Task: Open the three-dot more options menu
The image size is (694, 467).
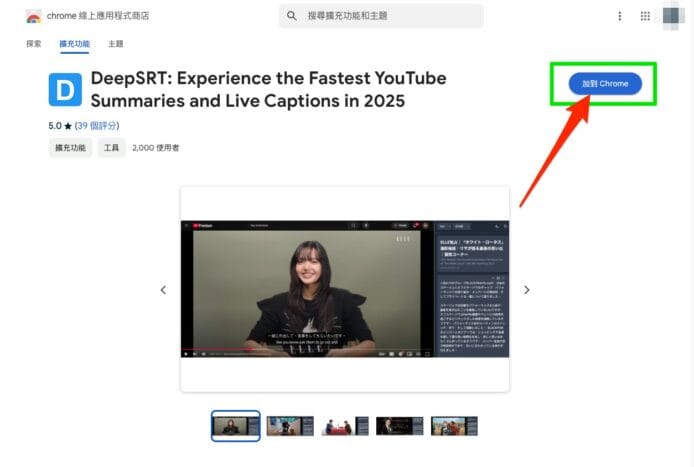Action: pos(620,16)
